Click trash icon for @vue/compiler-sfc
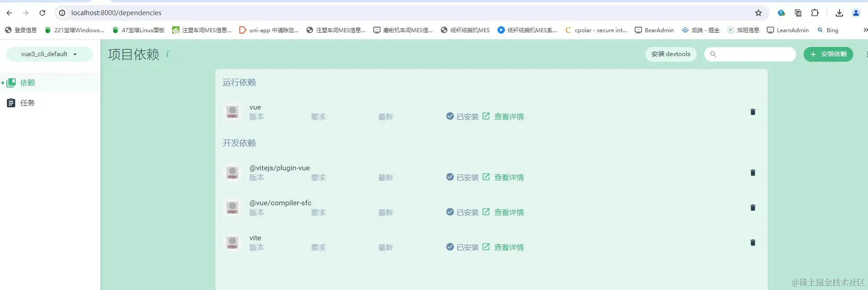The image size is (868, 290). (753, 208)
